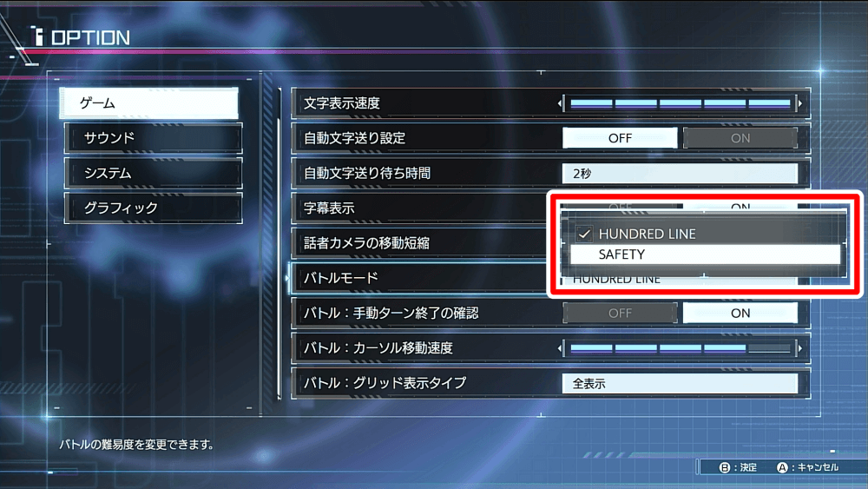Image resolution: width=868 pixels, height=489 pixels.
Task: Click the A button キャンセル icon
Action: [782, 467]
